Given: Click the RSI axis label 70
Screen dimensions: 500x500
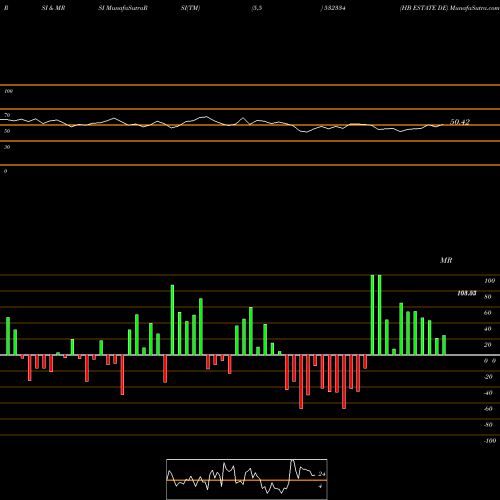Looking at the screenshot, I should (x=7, y=115).
